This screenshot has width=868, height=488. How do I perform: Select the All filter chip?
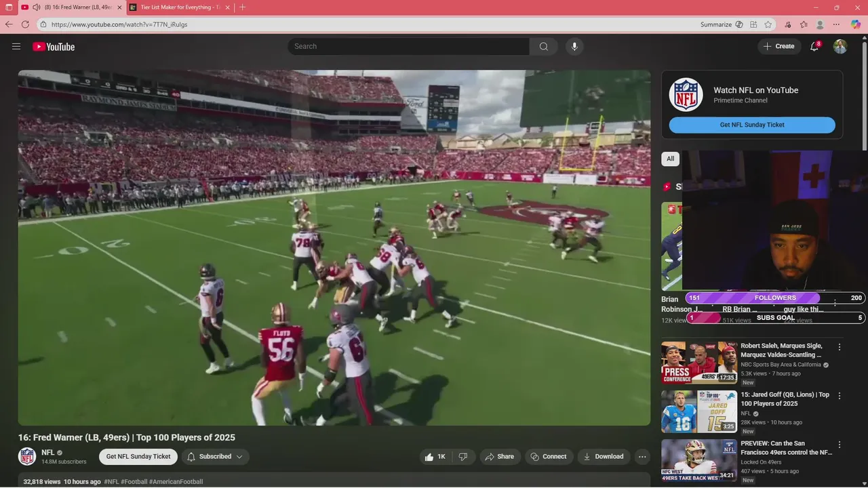coord(670,159)
